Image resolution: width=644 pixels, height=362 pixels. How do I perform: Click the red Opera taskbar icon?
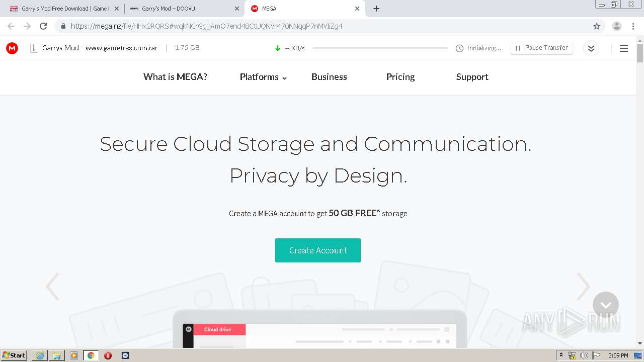108,355
